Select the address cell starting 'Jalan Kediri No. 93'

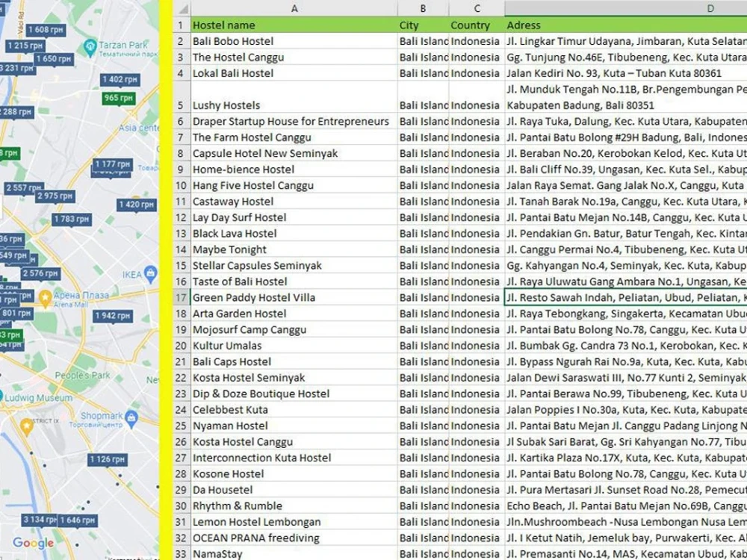click(x=626, y=73)
